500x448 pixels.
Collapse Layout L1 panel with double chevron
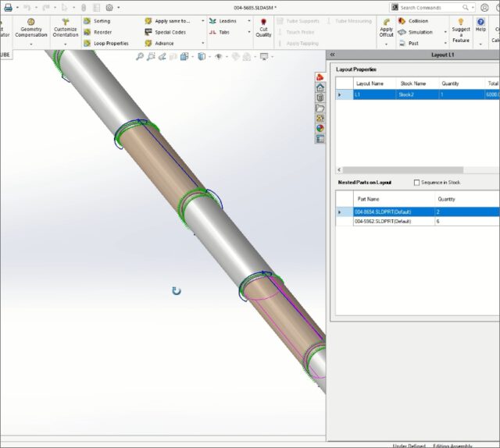tap(333, 55)
